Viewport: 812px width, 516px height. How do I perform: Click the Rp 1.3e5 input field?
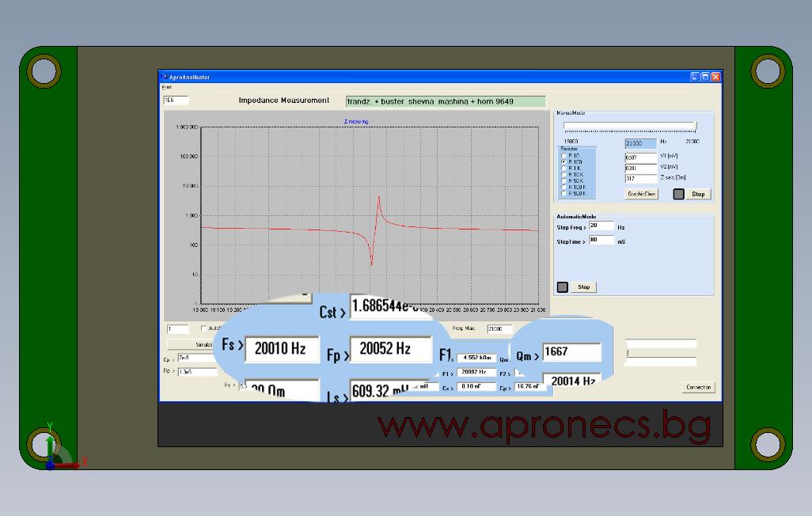[x=199, y=371]
